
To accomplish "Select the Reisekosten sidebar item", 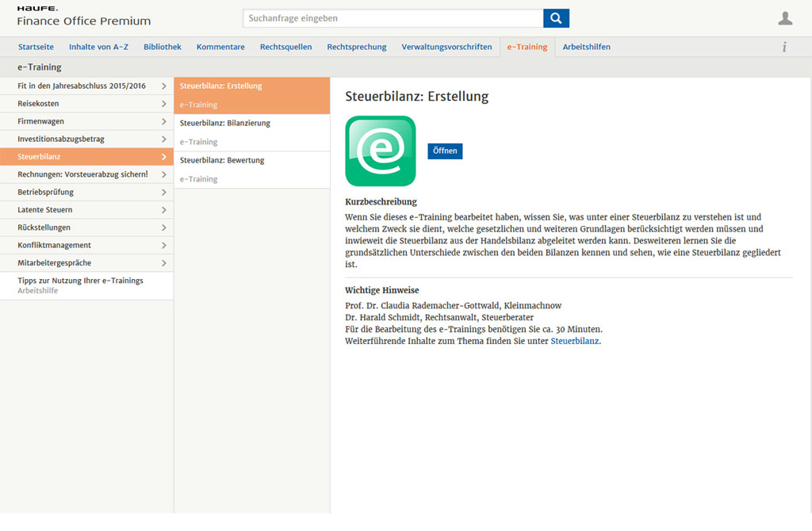I will [86, 104].
